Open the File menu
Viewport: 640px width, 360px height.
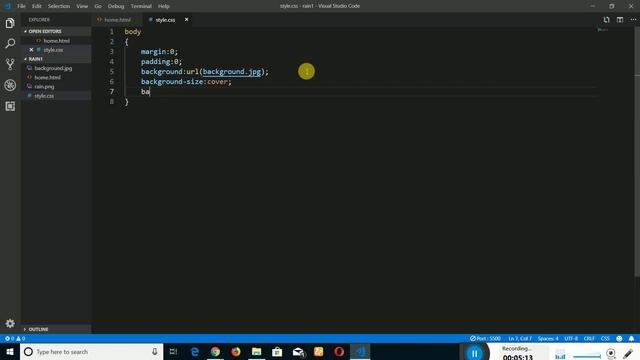[21, 6]
